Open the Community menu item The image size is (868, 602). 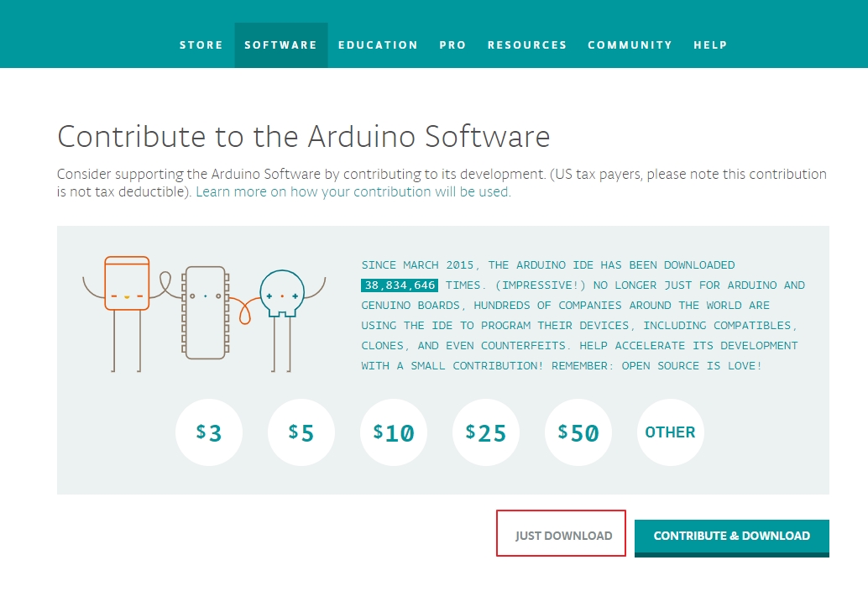[630, 45]
